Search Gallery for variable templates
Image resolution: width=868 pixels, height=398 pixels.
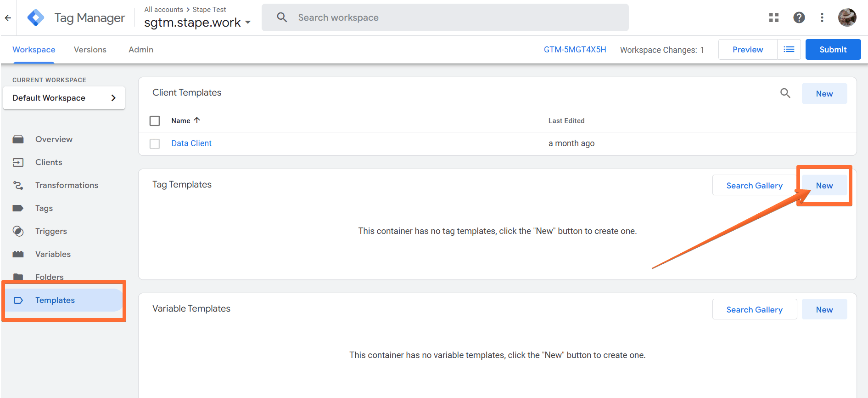tap(755, 309)
